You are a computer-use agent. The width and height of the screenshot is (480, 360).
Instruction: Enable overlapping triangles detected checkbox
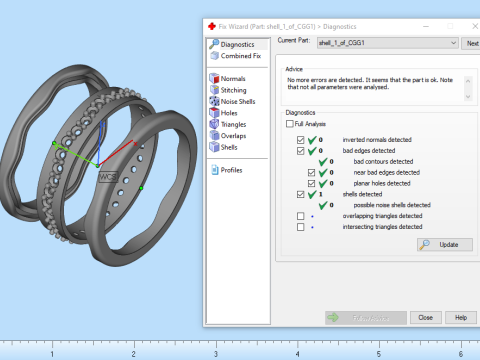301,216
